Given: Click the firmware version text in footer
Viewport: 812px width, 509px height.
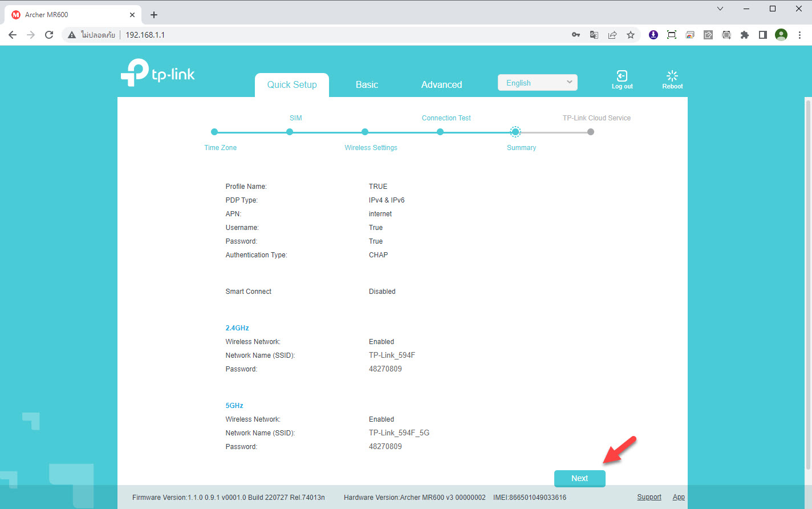Looking at the screenshot, I should pyautogui.click(x=229, y=498).
